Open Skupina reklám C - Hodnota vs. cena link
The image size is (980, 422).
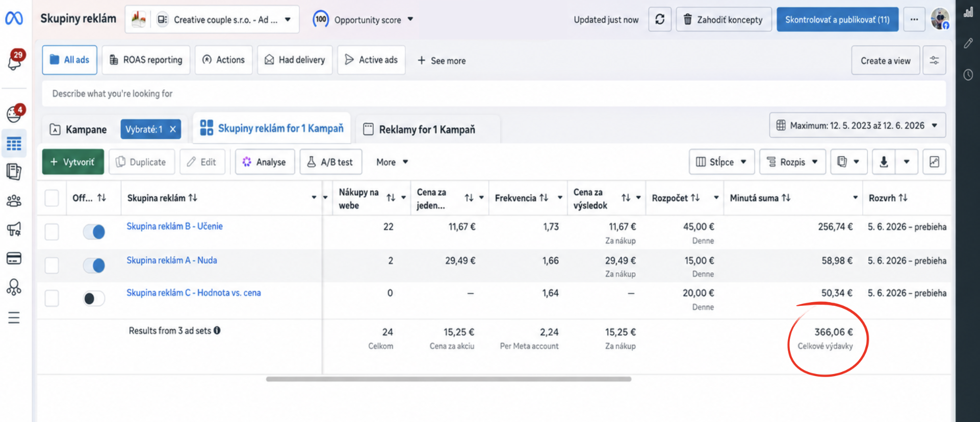(194, 293)
